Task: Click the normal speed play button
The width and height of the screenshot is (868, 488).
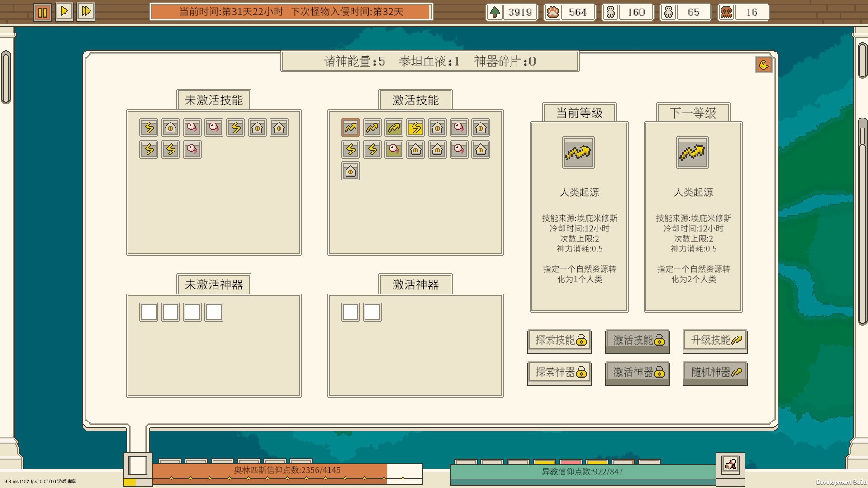Action: [x=64, y=11]
